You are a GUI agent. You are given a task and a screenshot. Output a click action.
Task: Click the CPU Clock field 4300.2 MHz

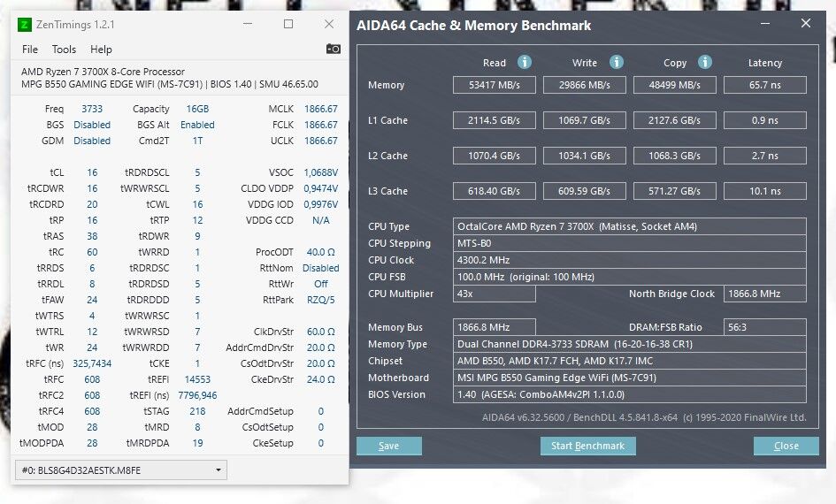click(x=630, y=260)
